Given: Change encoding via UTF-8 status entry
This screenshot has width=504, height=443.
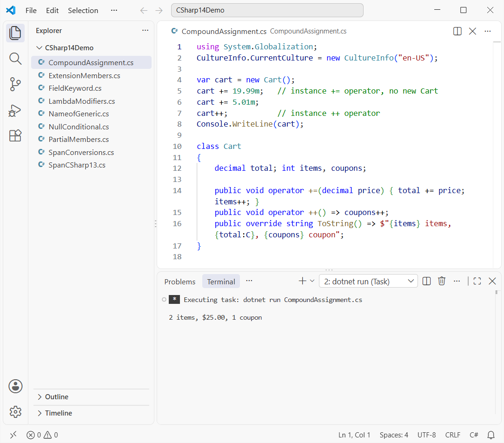Looking at the screenshot, I should [x=426, y=435].
